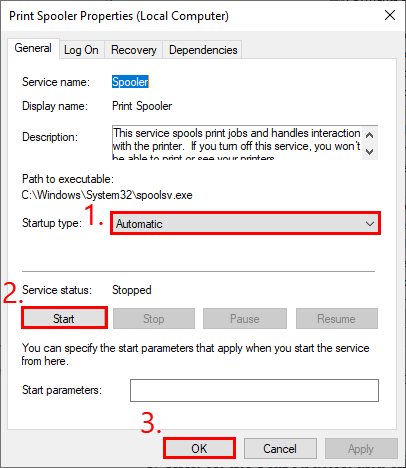Viewport: 406px width, 468px height.
Task: Click the highlighted Spooler service name
Action: tap(130, 82)
